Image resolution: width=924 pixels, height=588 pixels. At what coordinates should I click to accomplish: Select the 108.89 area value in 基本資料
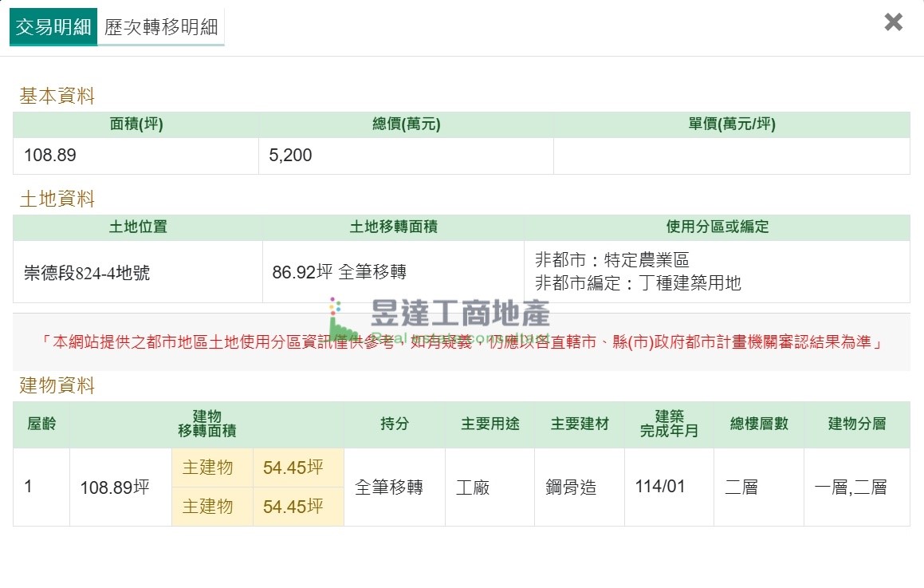(50, 156)
